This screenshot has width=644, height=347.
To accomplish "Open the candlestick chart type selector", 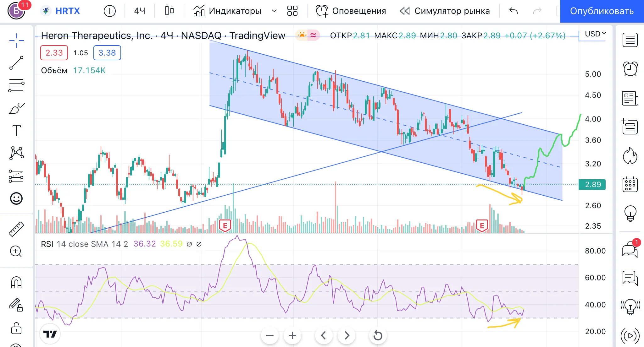I will click(169, 11).
